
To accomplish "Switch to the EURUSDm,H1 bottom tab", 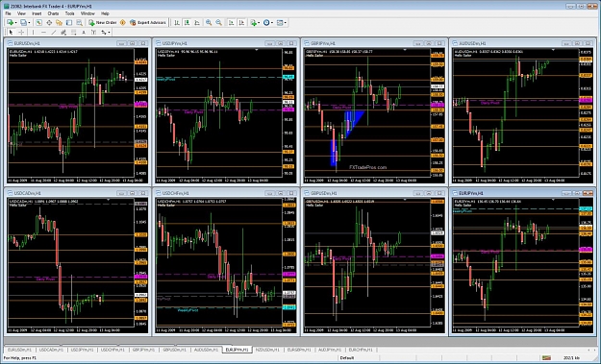I will (20, 350).
